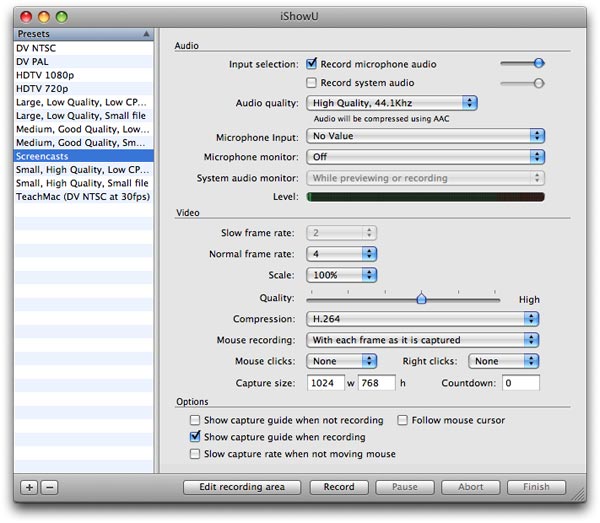Expand Microphone monitor dropdown
The image size is (600, 523).
coord(426,157)
